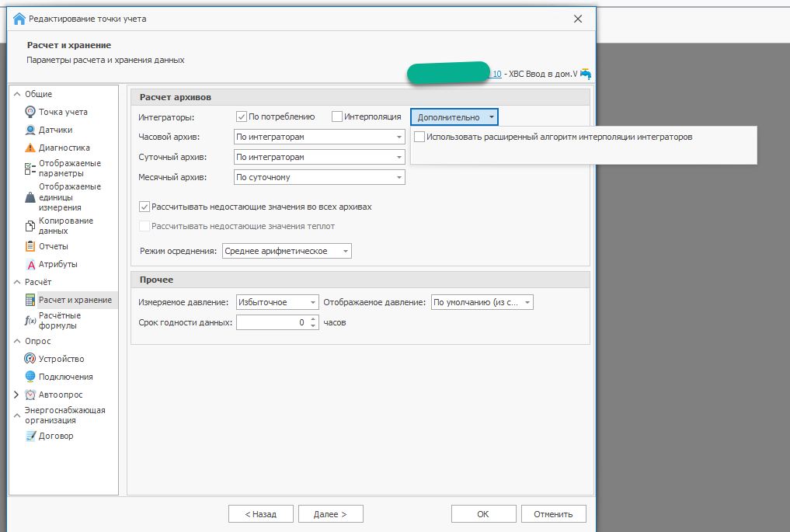This screenshot has height=532, width=790.
Task: Enable расширенный алгоритм интерполяции интеграторов checkbox
Action: (419, 137)
